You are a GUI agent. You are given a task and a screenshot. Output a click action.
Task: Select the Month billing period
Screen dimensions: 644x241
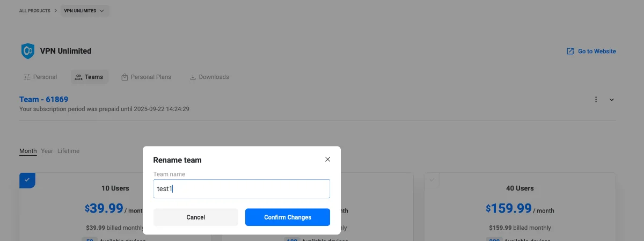tap(28, 151)
